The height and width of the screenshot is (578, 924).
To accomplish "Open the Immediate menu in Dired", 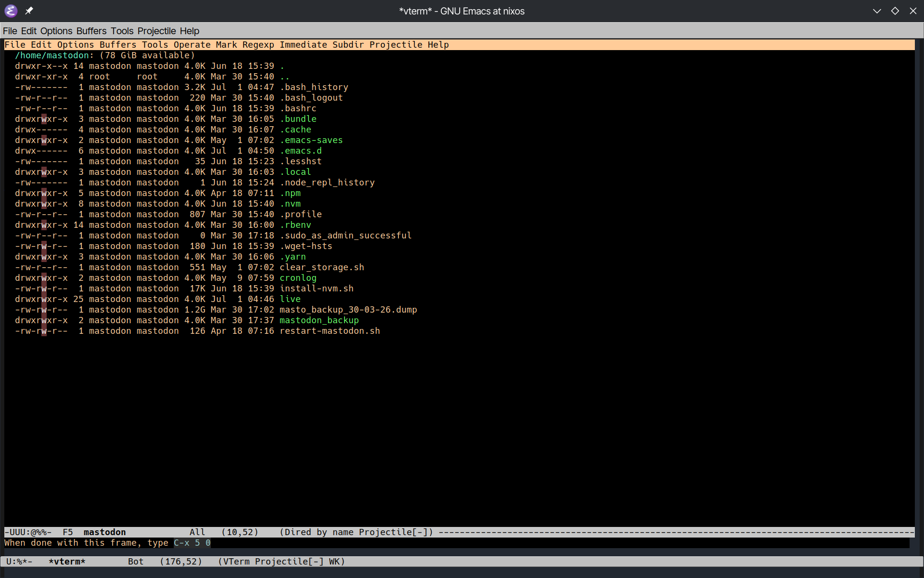I will click(x=303, y=45).
